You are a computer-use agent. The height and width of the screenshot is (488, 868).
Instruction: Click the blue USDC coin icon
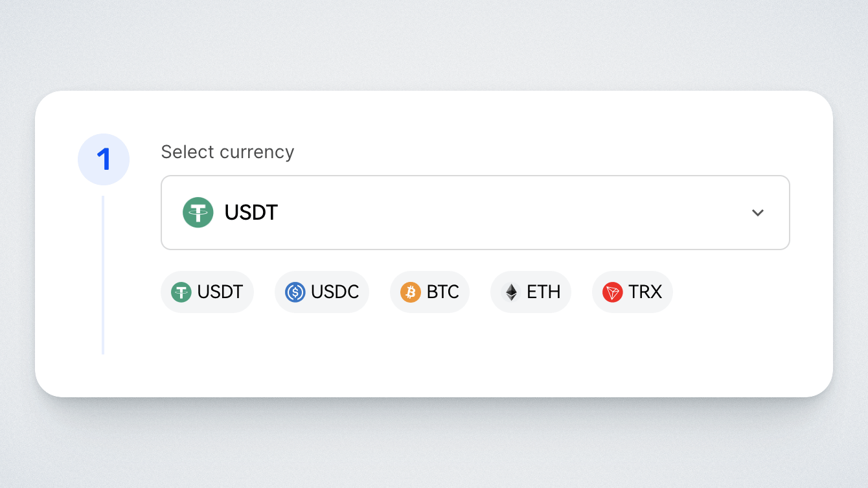click(x=295, y=292)
